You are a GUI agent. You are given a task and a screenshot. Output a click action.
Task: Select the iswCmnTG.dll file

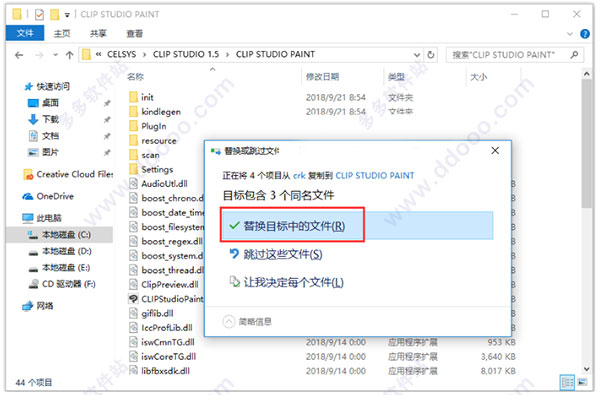(162, 342)
